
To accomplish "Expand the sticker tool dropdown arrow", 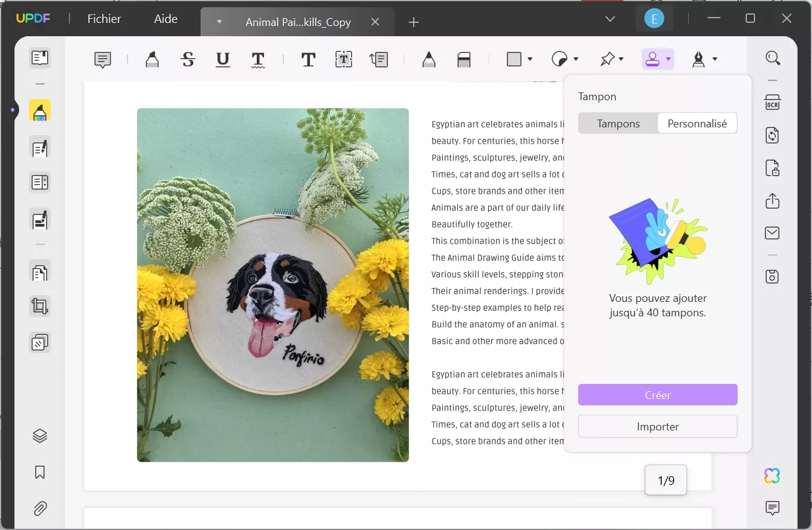I will (x=576, y=59).
